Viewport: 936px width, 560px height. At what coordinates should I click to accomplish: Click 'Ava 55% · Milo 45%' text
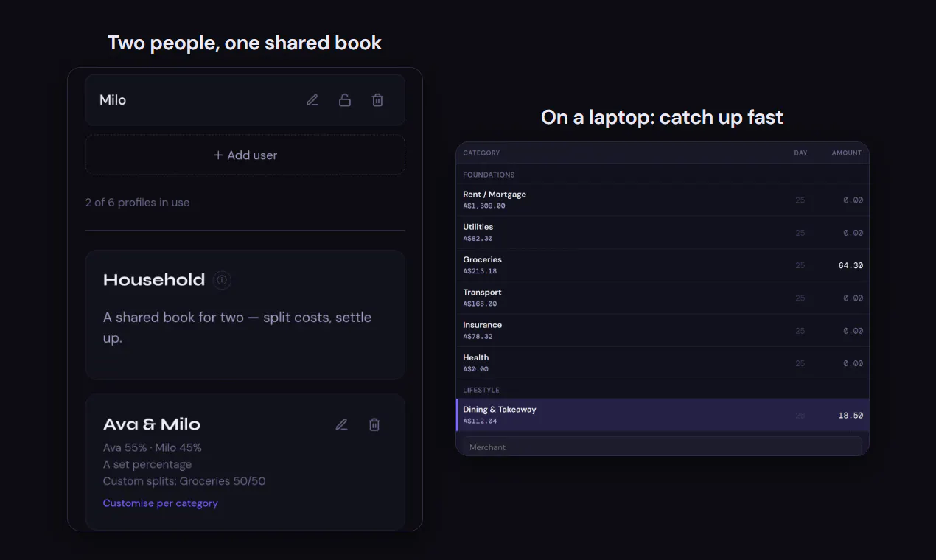(153, 447)
